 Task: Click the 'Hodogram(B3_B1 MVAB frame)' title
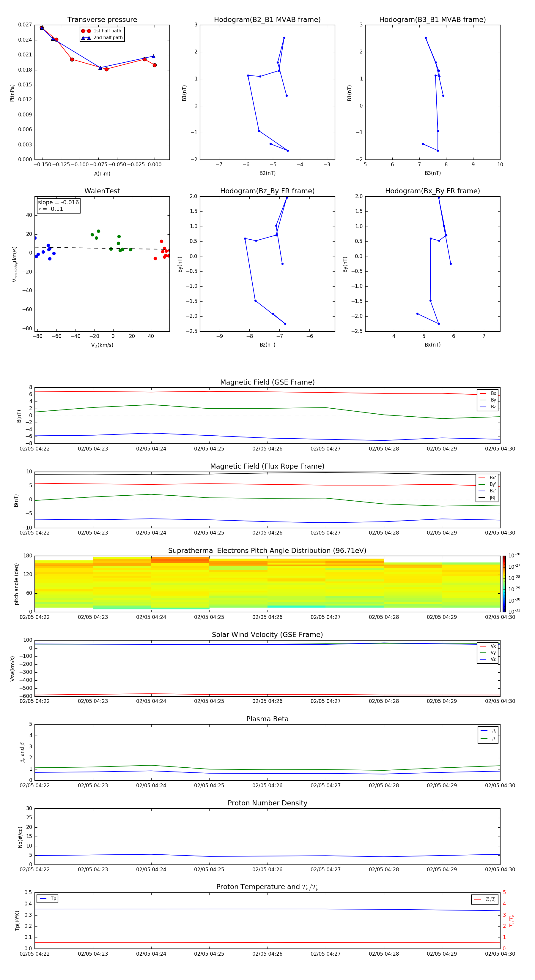[x=432, y=20]
